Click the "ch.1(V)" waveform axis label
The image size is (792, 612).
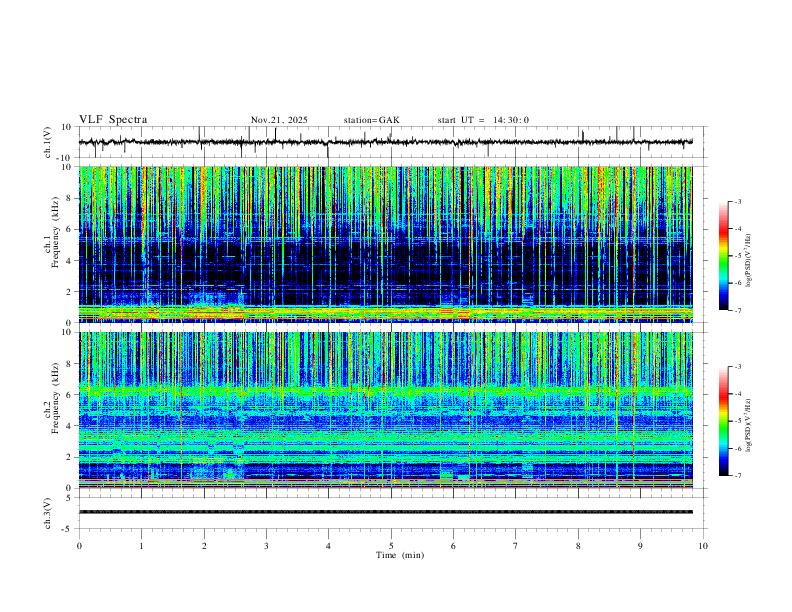pyautogui.click(x=48, y=142)
